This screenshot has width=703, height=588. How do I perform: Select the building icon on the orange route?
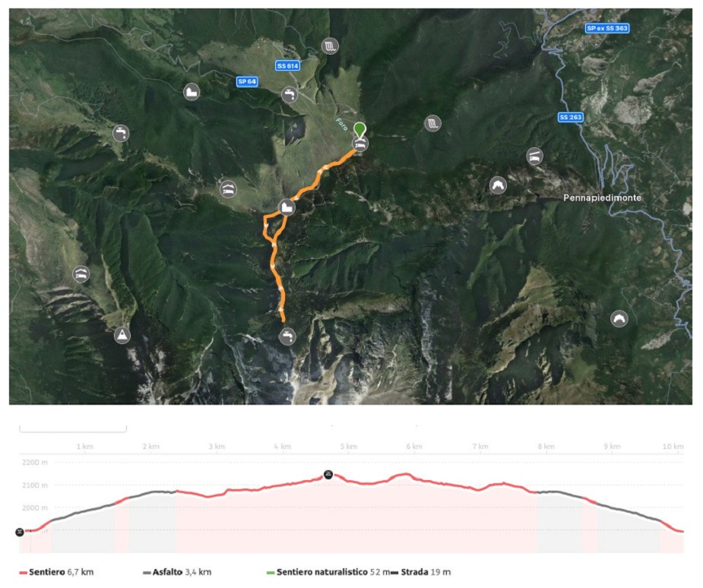pyautogui.click(x=287, y=207)
